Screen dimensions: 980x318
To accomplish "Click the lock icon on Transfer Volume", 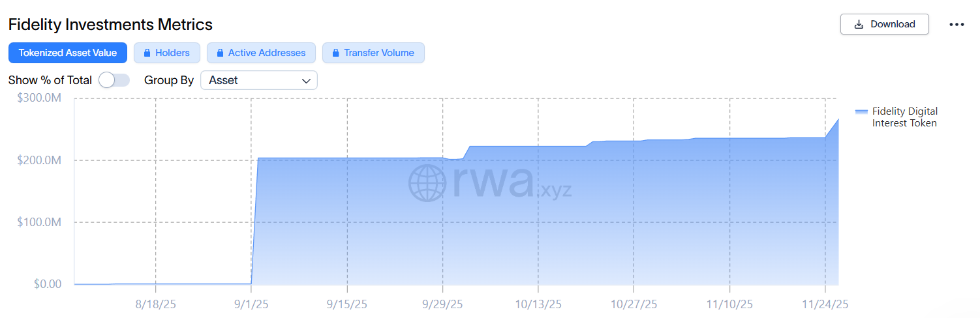I will point(336,53).
